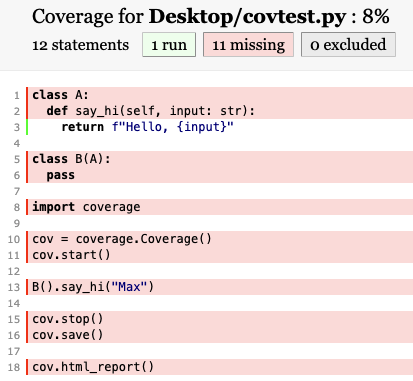413x381 pixels.
Task: Click the "cov.html_report()" line
Action: pos(220,367)
